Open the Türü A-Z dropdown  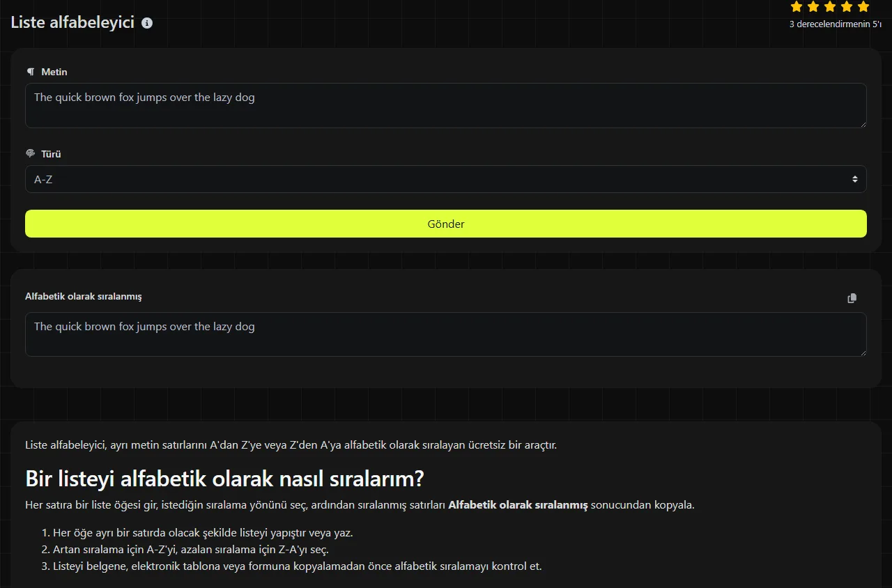point(446,179)
